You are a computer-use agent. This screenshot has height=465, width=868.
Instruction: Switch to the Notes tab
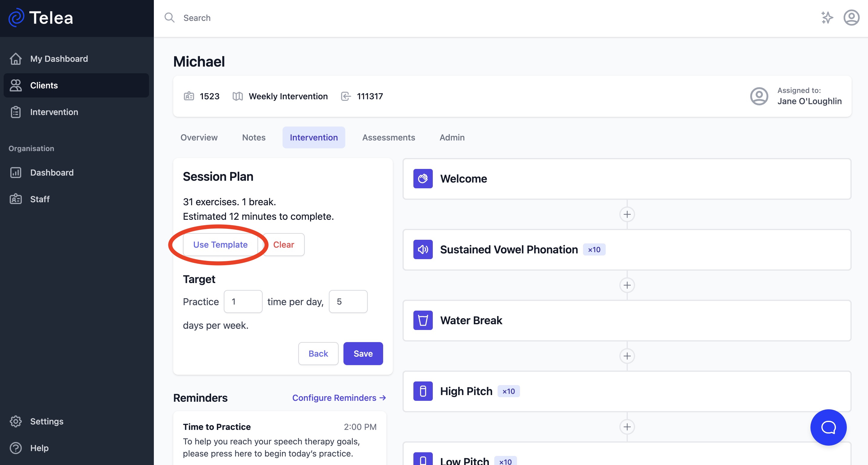pos(253,137)
